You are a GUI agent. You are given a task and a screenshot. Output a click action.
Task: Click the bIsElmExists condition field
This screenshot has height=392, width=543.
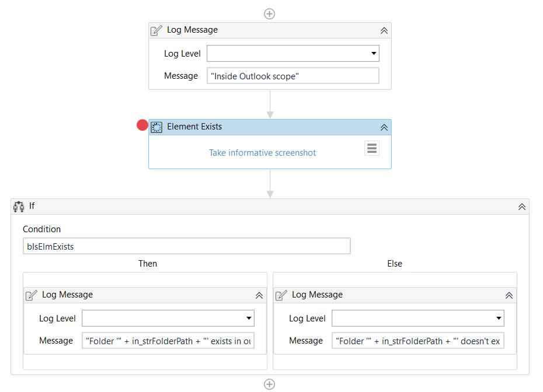pos(187,246)
